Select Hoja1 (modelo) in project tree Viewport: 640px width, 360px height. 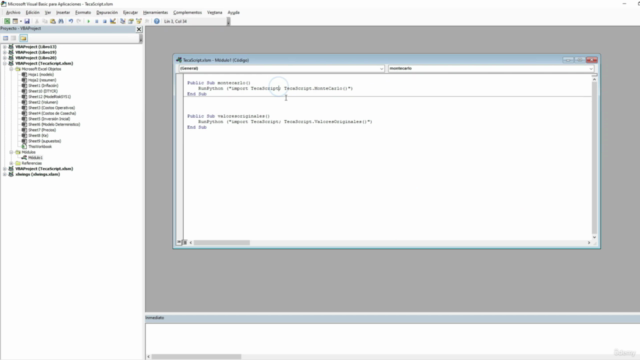[41, 75]
